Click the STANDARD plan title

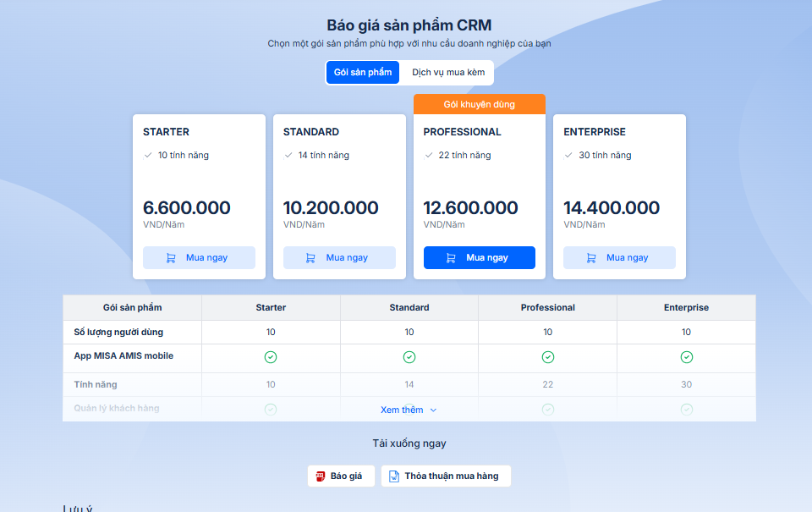coord(311,132)
